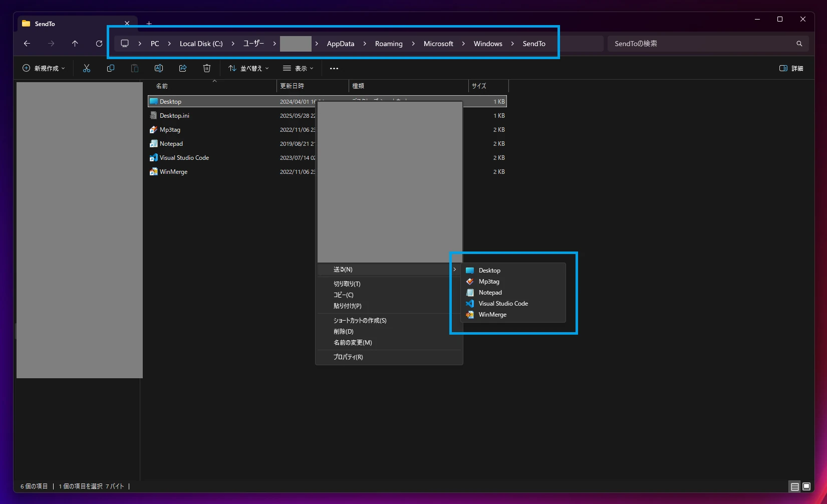This screenshot has height=504, width=827.
Task: Switch to details list view in status bar
Action: click(x=794, y=486)
